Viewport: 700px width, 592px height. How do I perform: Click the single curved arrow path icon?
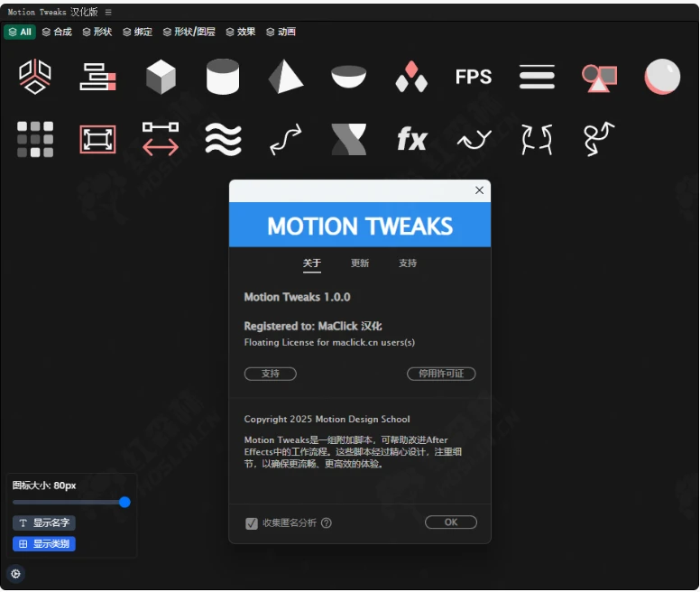286,139
